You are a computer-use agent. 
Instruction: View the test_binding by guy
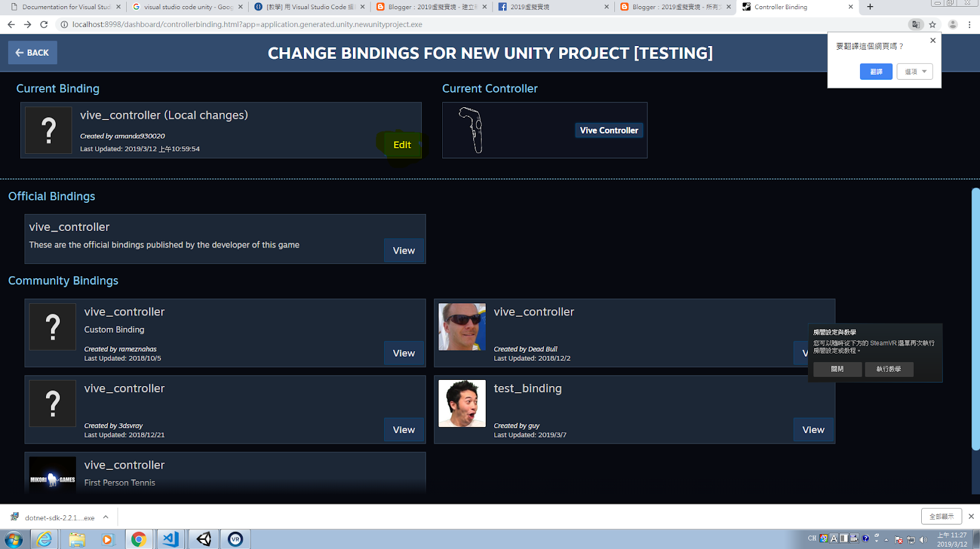click(813, 430)
